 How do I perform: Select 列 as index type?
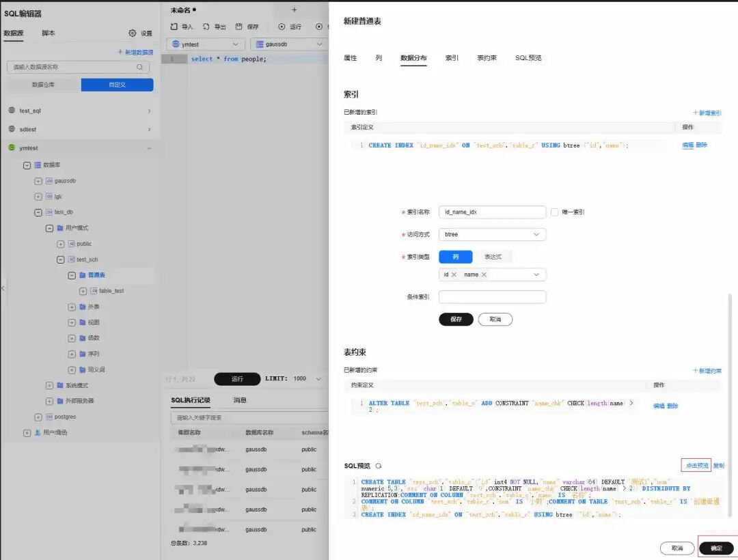pyautogui.click(x=455, y=257)
